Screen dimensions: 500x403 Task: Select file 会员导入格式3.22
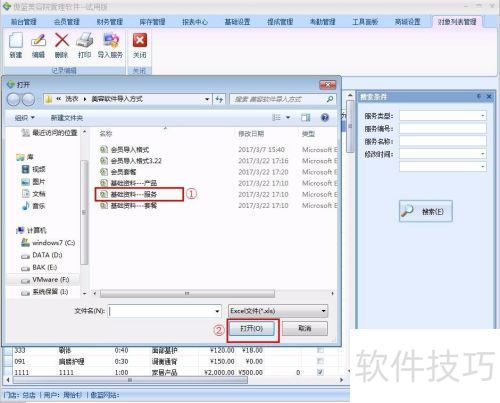click(x=131, y=161)
